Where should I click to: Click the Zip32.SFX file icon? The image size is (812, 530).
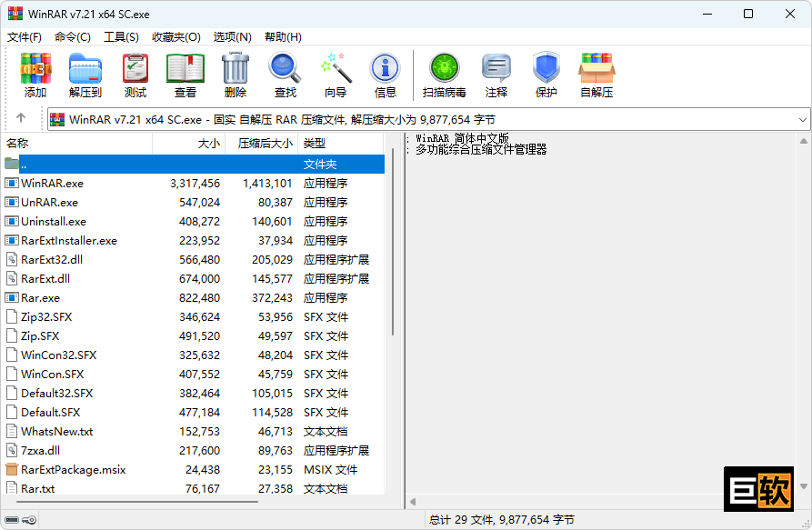[12, 316]
